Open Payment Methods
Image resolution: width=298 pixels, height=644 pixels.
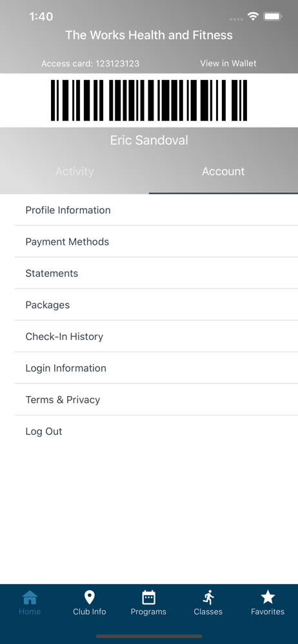[156, 241]
